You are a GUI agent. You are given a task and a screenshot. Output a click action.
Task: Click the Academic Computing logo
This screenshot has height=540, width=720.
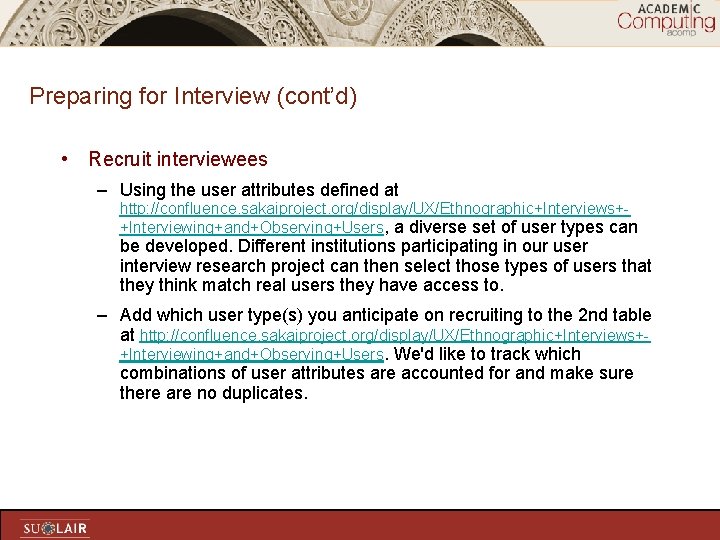[666, 20]
